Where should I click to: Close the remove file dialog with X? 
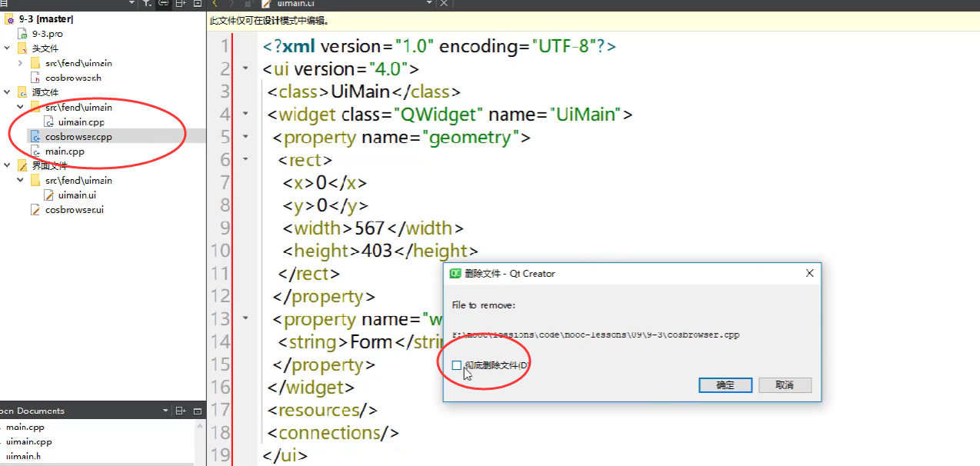click(x=809, y=273)
